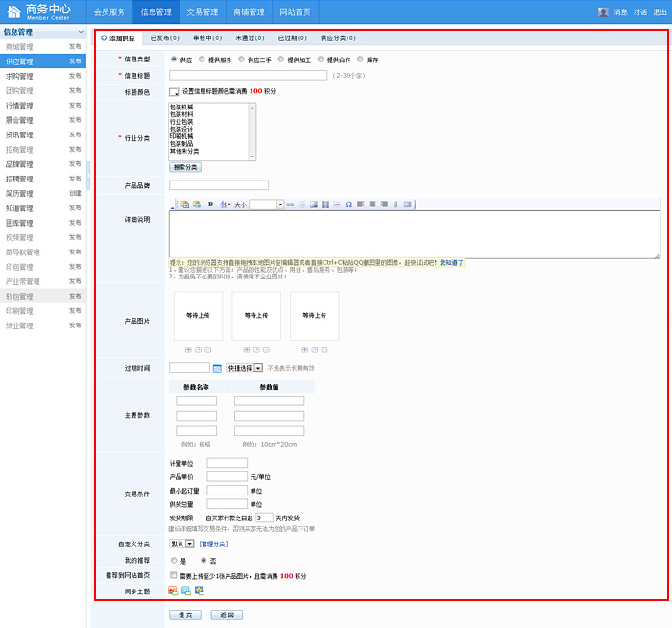Open the 自定义分类 默认 dropdown

tap(181, 543)
